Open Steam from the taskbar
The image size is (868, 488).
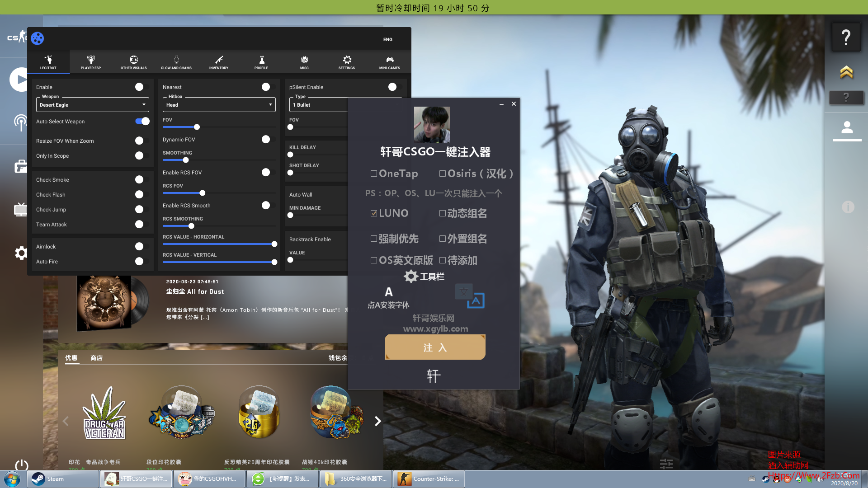pos(63,479)
